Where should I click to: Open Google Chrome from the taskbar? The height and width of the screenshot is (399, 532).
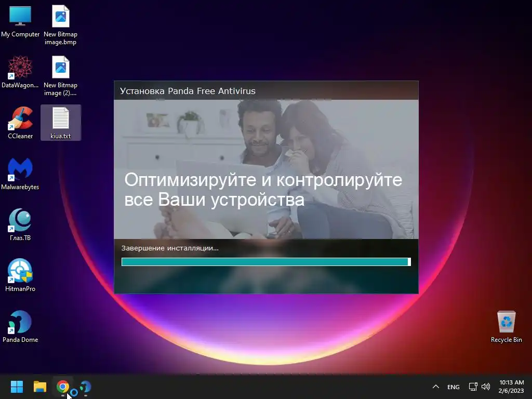point(63,387)
